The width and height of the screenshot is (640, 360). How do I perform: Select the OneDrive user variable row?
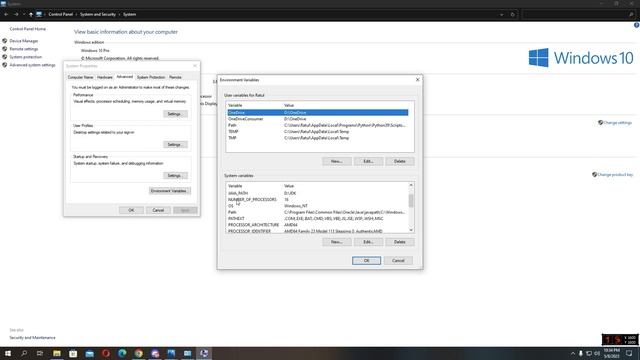point(318,113)
